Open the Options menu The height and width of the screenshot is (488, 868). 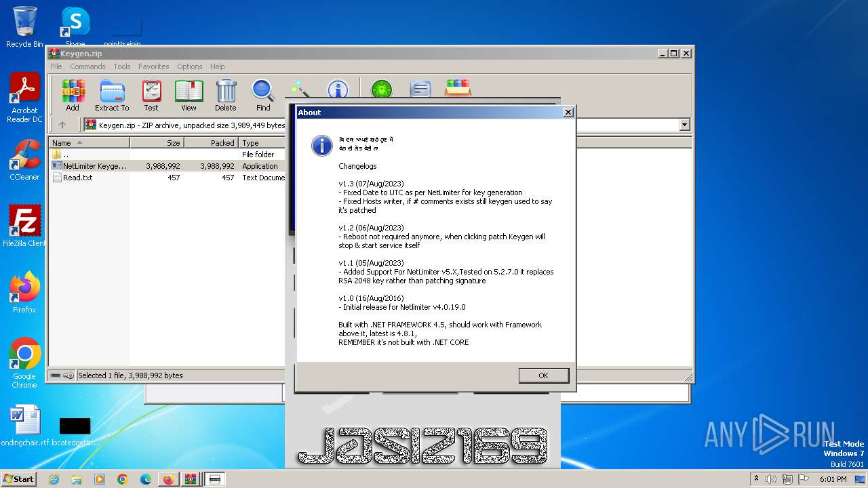(x=190, y=66)
